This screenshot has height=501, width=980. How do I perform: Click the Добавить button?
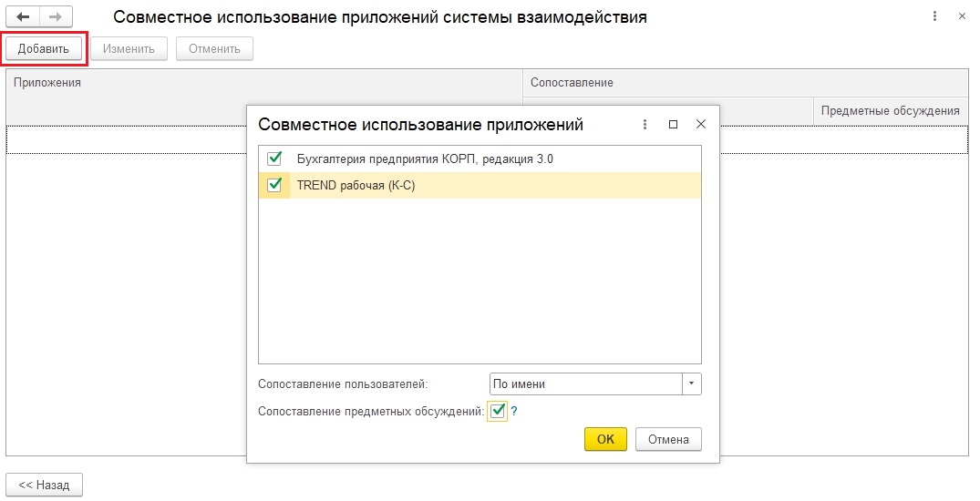pyautogui.click(x=44, y=48)
